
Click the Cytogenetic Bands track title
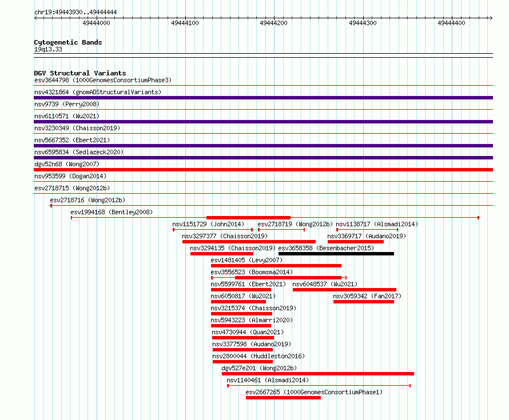pyautogui.click(x=68, y=42)
